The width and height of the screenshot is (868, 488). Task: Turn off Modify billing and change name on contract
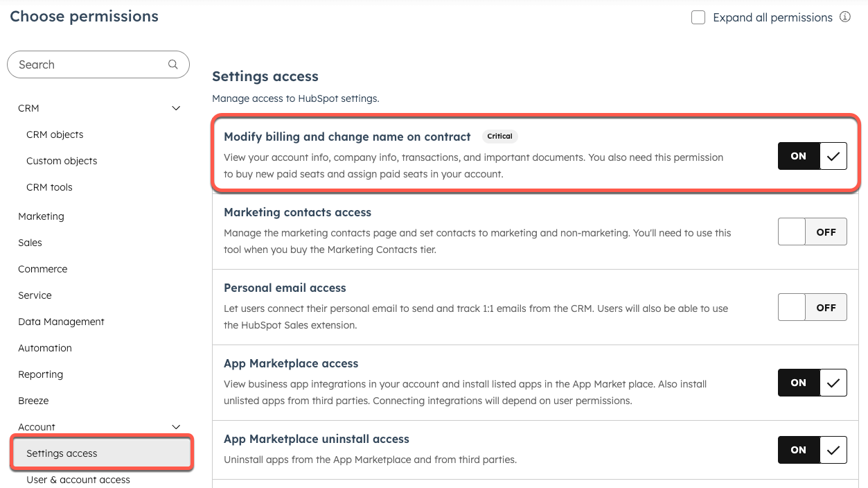(812, 155)
